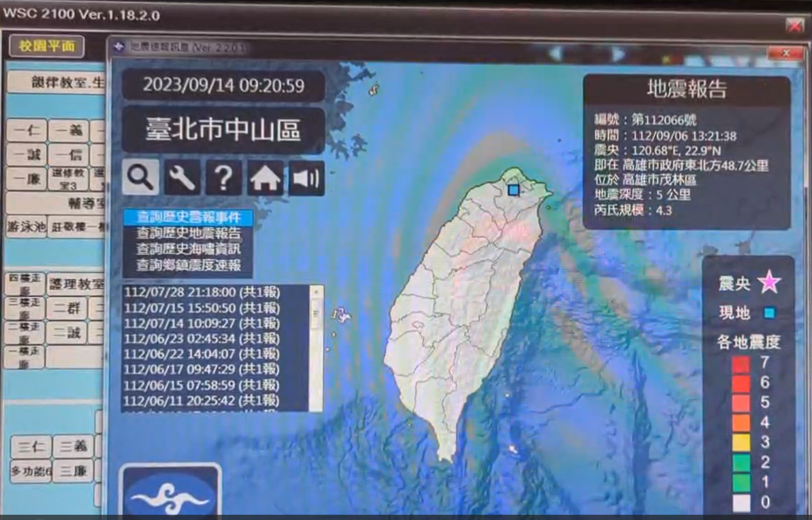
Task: Select 護理教室 in WSC 2100
Action: click(x=76, y=283)
